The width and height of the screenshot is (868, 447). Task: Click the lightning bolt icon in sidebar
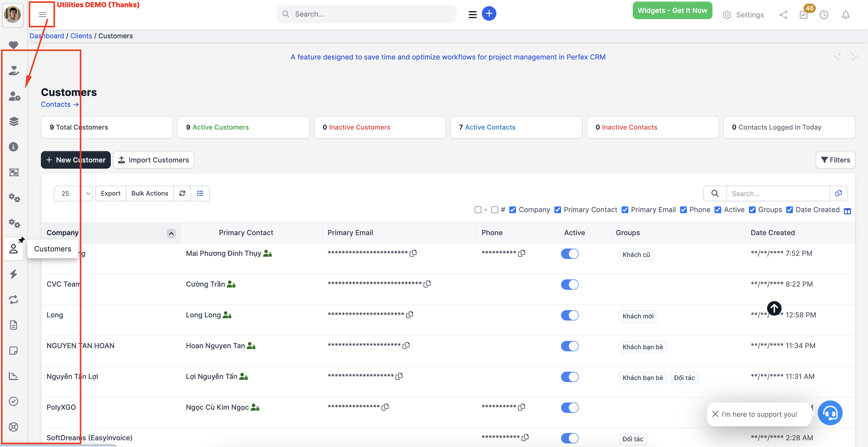13,274
